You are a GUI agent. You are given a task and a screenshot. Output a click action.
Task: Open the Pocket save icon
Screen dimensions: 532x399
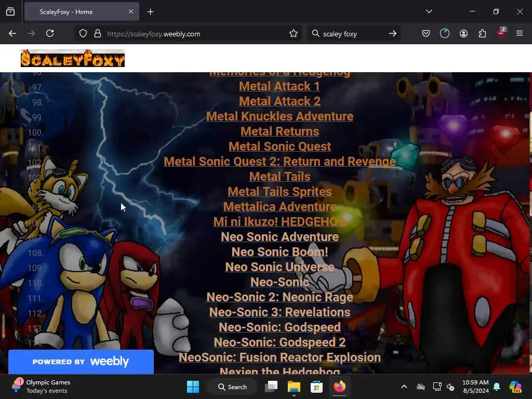(x=426, y=34)
